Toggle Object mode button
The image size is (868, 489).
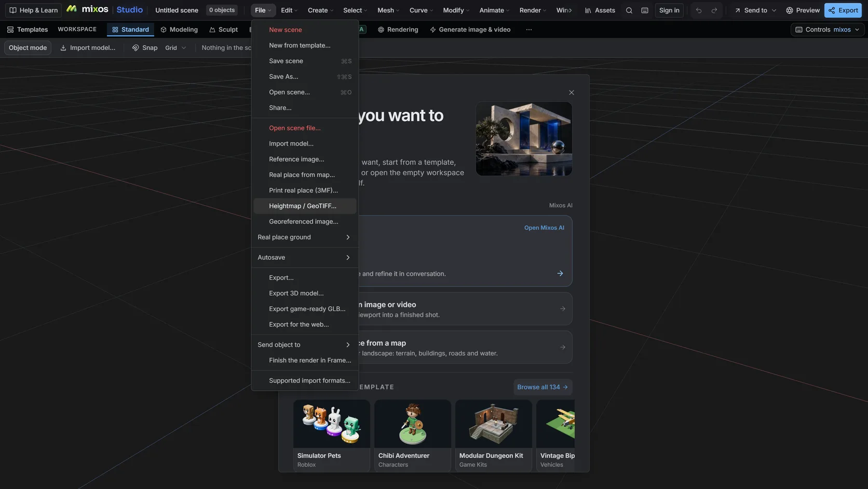pyautogui.click(x=28, y=48)
